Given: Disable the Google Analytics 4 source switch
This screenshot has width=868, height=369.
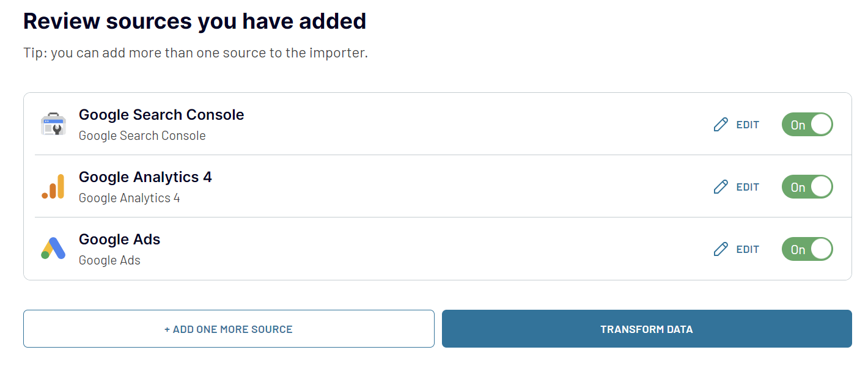Looking at the screenshot, I should pos(807,186).
